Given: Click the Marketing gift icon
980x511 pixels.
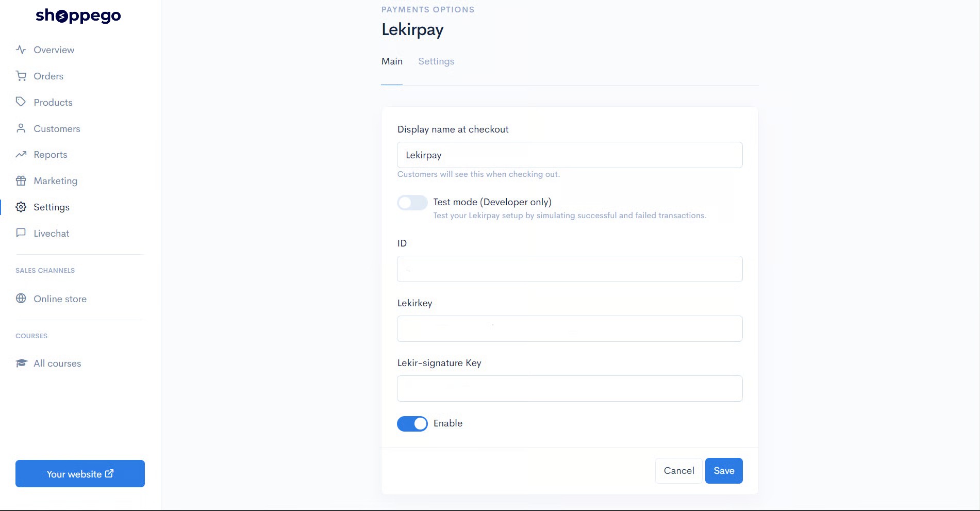Looking at the screenshot, I should [x=21, y=181].
